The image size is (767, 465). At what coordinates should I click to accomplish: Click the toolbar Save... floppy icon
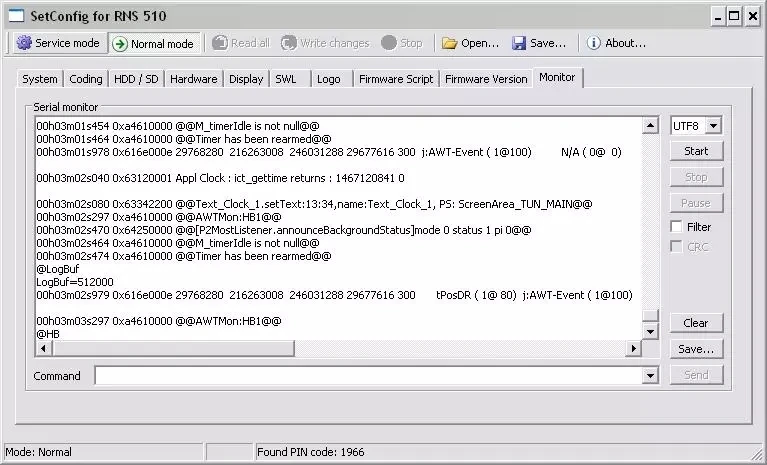519,43
